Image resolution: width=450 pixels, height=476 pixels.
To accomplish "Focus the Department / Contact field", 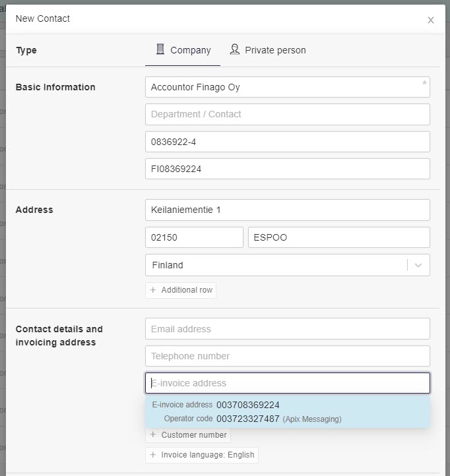I will pyautogui.click(x=288, y=115).
